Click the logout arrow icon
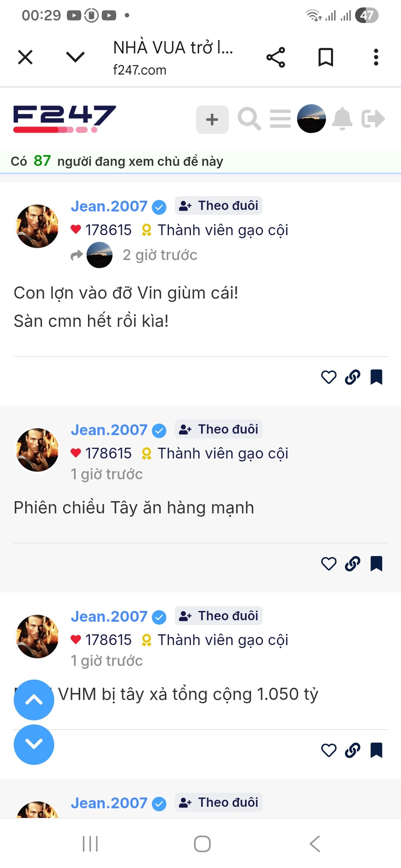This screenshot has height=868, width=401. (x=373, y=119)
